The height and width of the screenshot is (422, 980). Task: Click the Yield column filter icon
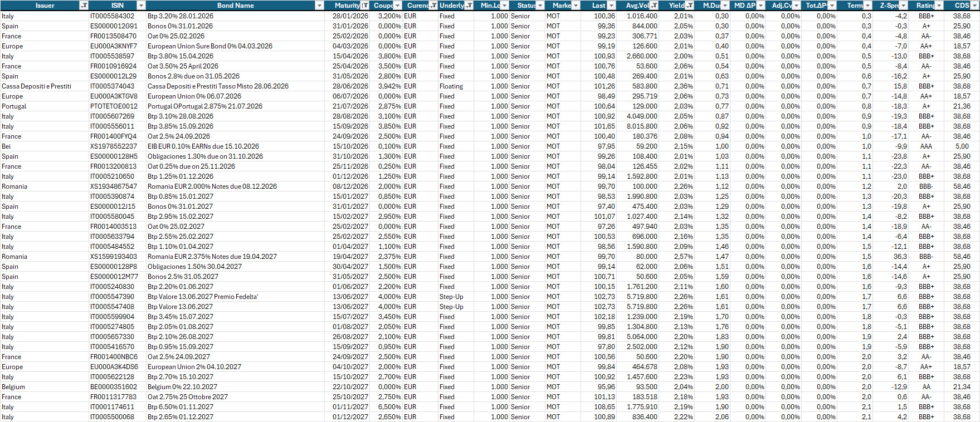point(690,6)
